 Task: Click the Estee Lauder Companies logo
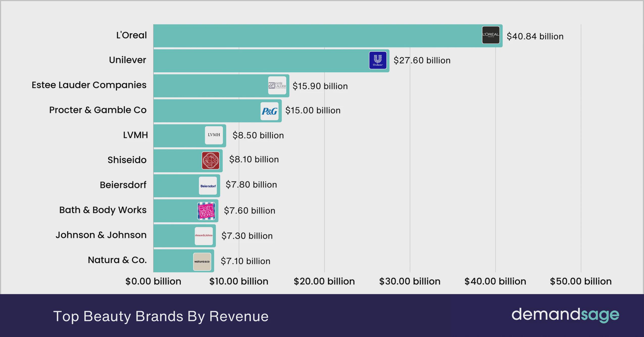(277, 85)
